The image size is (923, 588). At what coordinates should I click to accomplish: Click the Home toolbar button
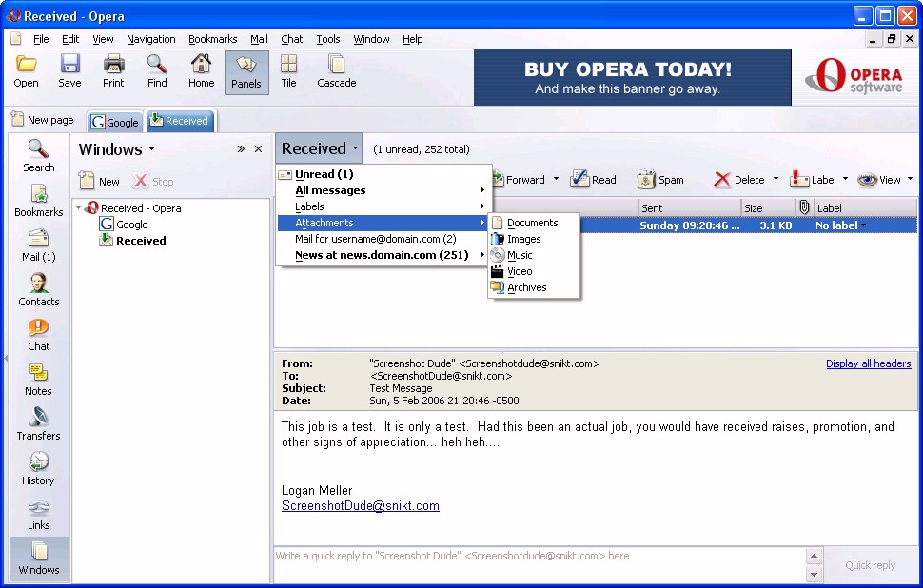click(201, 71)
